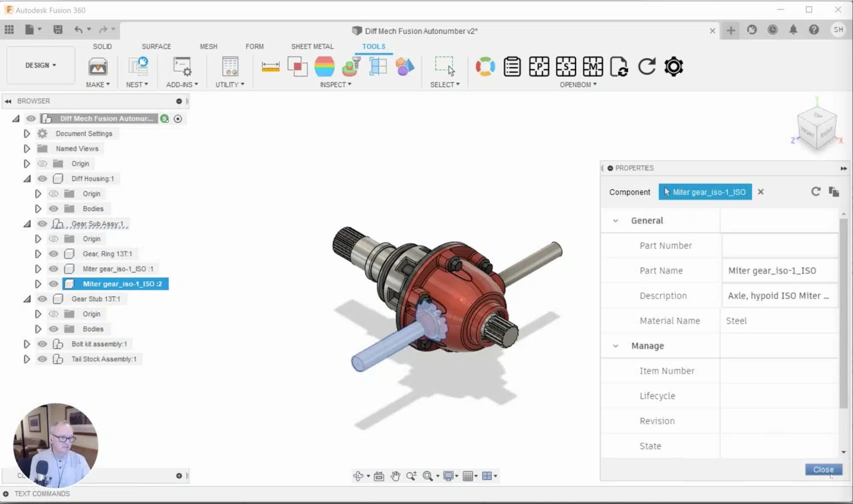The height and width of the screenshot is (504, 853).
Task: Hide the Gear, Ring 13T:1 component
Action: click(x=53, y=254)
